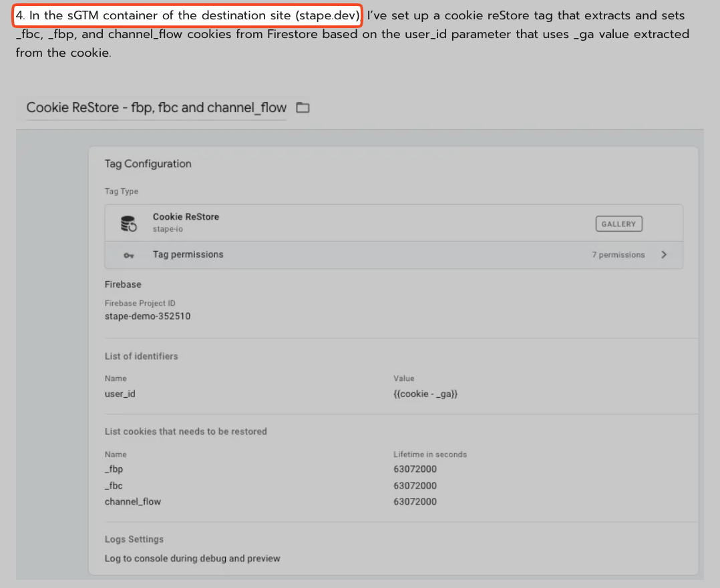Image resolution: width=720 pixels, height=588 pixels.
Task: Click the lifetime value in the _fbc row
Action: coord(415,486)
